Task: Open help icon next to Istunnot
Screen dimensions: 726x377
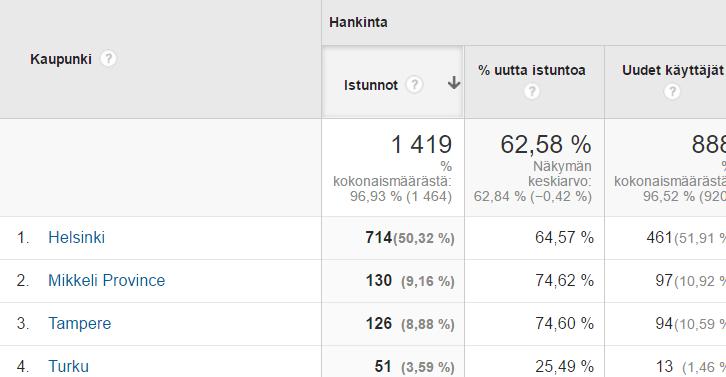Action: [x=414, y=85]
